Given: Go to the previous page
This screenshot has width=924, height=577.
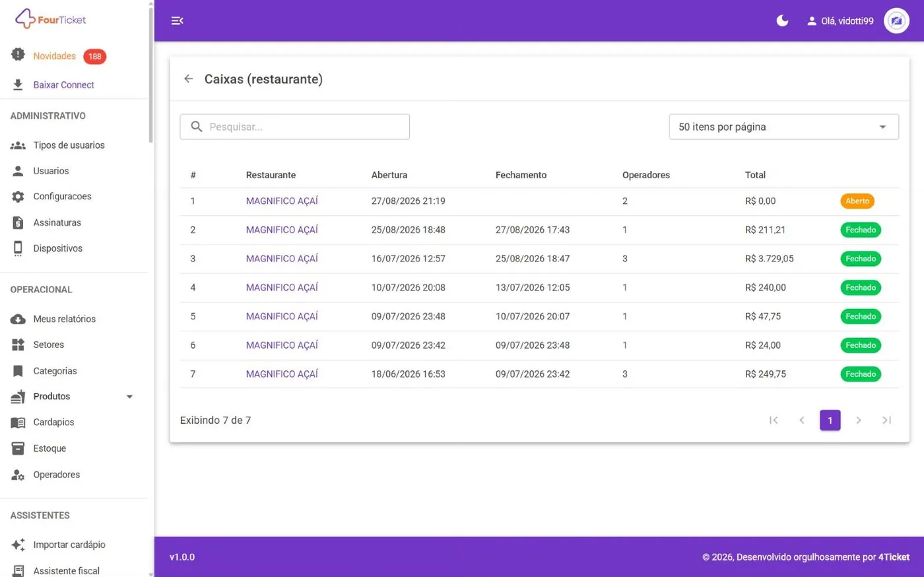Looking at the screenshot, I should click(x=802, y=420).
